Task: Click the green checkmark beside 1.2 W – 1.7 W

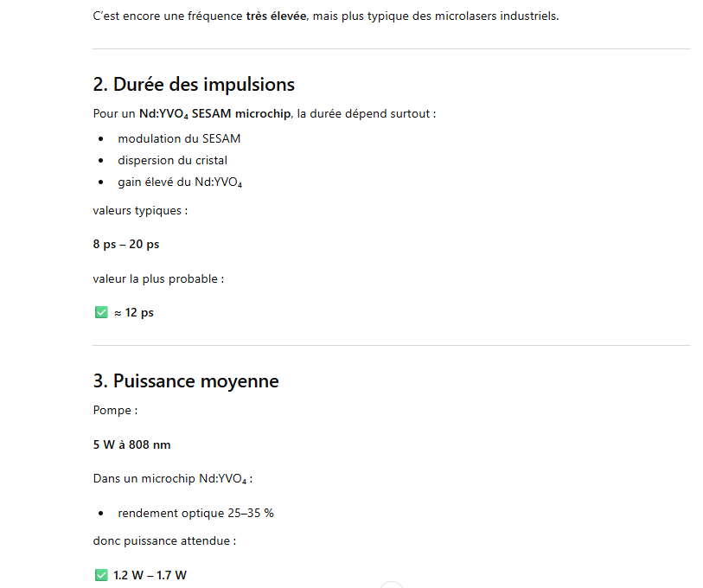Action: pos(101,575)
